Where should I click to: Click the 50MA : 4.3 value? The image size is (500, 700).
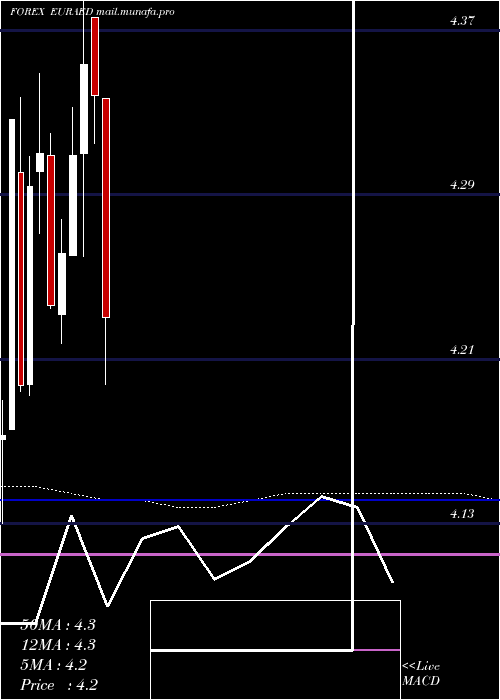[x=58, y=625]
